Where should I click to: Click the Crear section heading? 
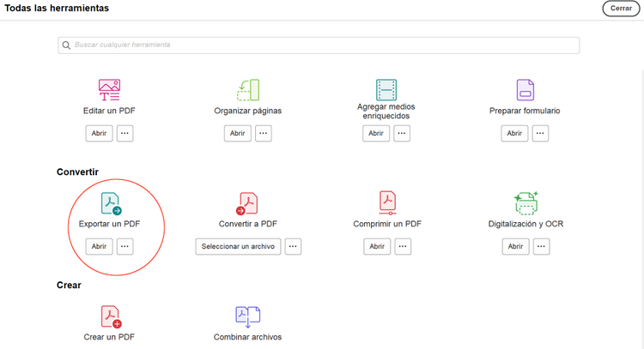pos(69,285)
